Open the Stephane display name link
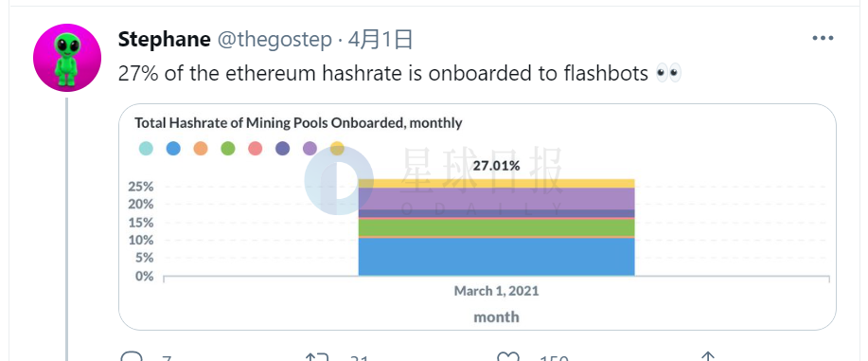 tap(165, 40)
